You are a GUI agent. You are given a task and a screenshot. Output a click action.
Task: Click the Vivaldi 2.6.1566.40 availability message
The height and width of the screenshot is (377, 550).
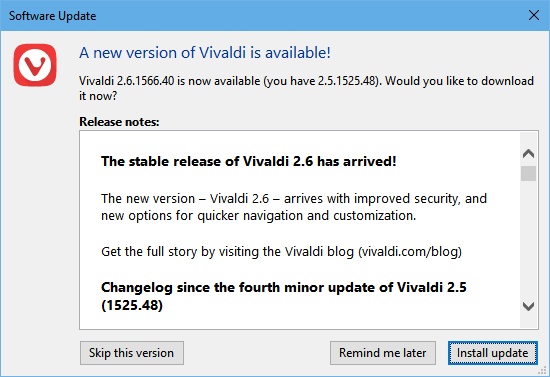pos(306,88)
